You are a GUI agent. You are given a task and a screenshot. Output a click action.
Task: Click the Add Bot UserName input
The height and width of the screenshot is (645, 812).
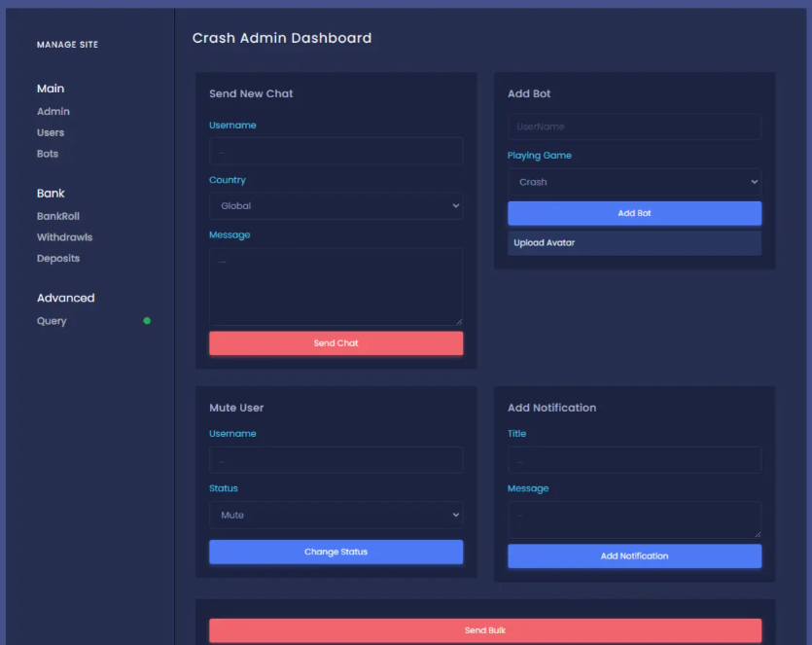pos(634,126)
